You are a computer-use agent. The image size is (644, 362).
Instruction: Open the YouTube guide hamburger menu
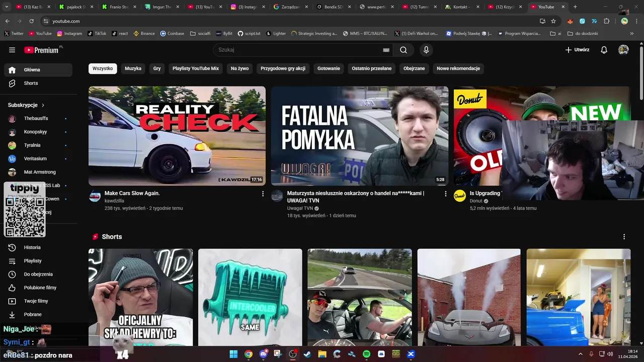pos(12,50)
